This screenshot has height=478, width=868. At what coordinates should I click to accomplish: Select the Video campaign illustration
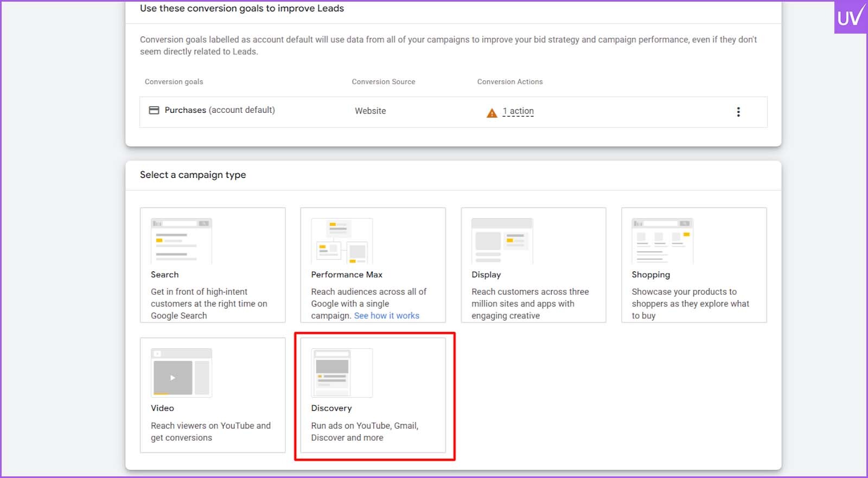click(x=181, y=373)
